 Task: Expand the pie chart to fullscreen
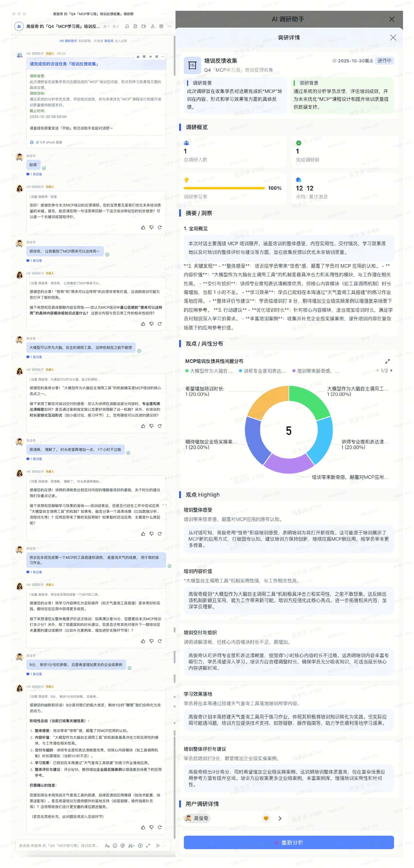point(387,361)
